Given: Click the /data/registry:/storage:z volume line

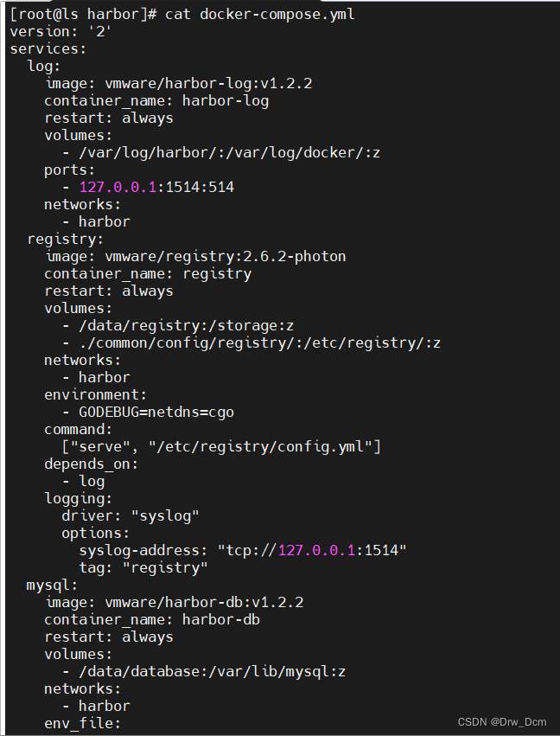Looking at the screenshot, I should click(178, 326).
